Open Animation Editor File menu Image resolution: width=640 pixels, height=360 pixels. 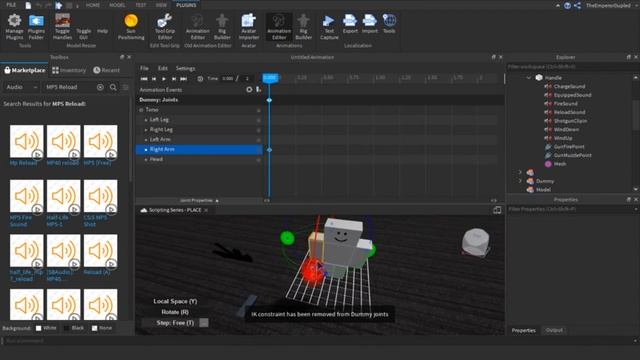144,68
